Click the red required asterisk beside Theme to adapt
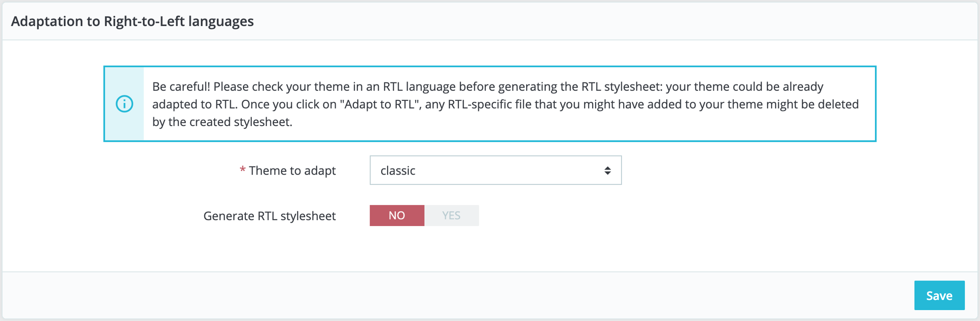The image size is (980, 321). [242, 170]
